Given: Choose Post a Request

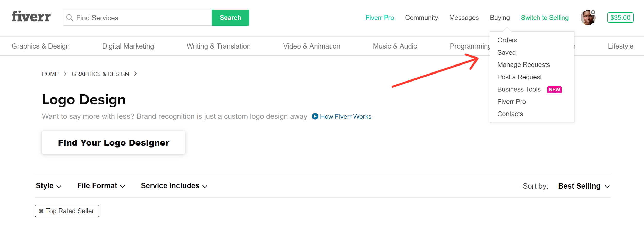Looking at the screenshot, I should (x=520, y=77).
